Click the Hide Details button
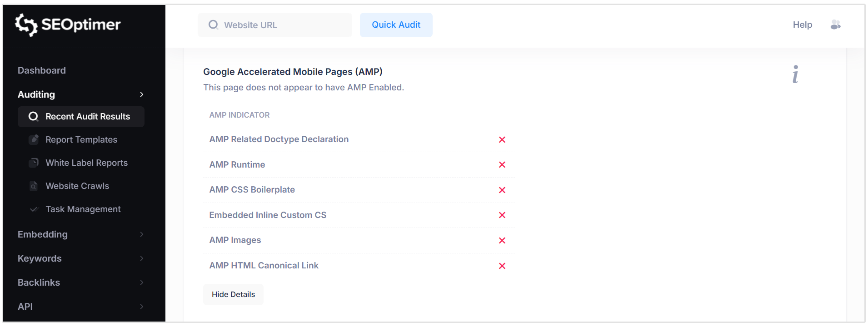Viewport: 868px width, 327px height. [x=233, y=294]
